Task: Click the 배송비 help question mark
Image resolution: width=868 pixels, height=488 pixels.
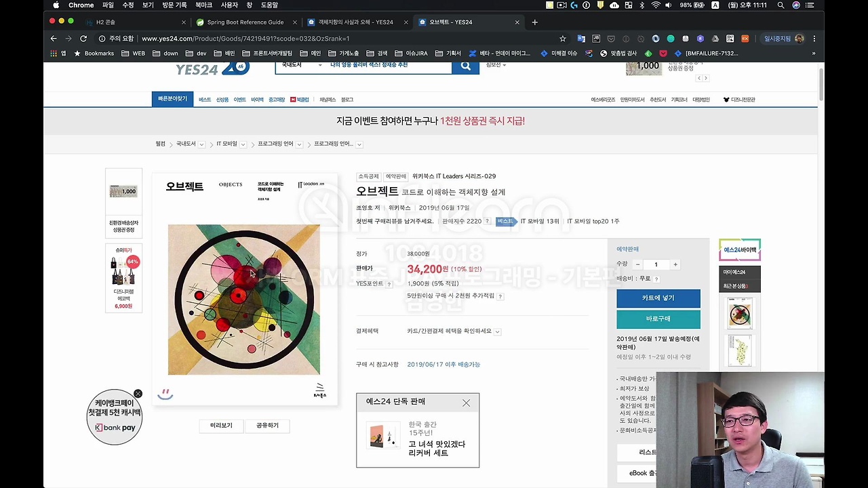Action: pyautogui.click(x=656, y=279)
